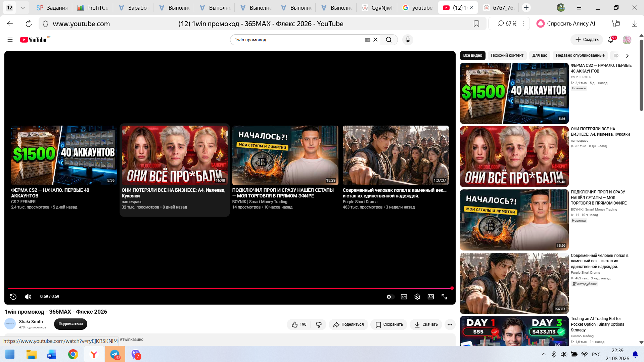Switch player to theater mode
The height and width of the screenshot is (362, 644).
[x=431, y=297]
